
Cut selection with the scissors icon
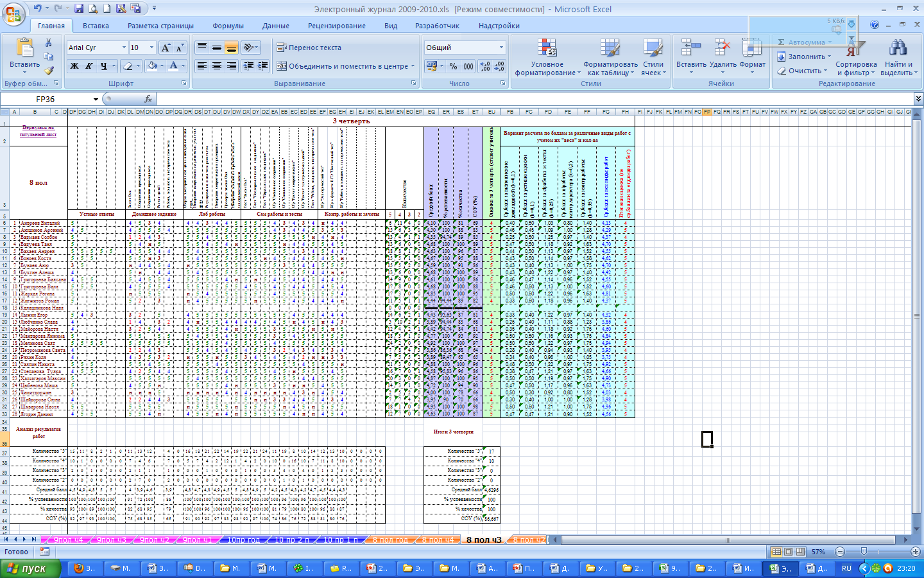pyautogui.click(x=48, y=42)
